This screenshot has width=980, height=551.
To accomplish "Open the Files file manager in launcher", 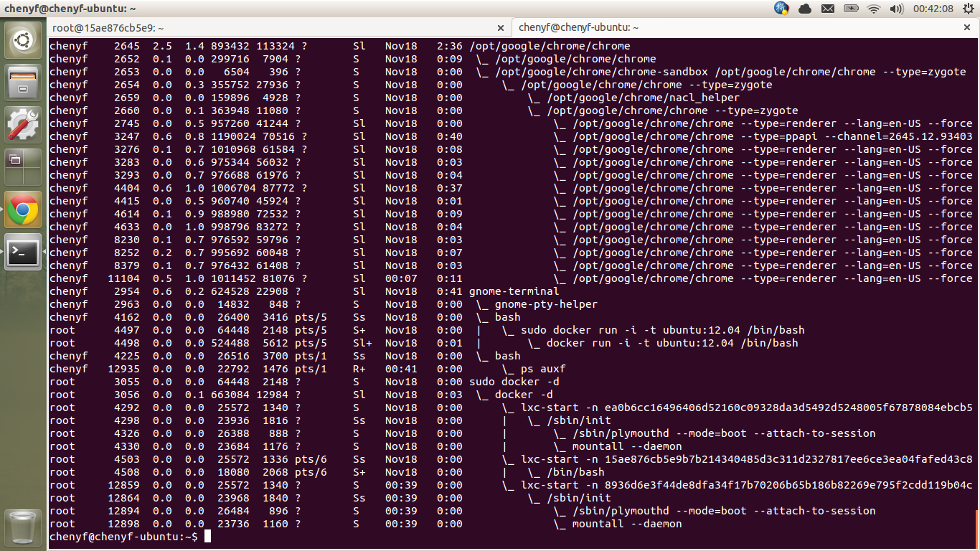I will point(23,83).
